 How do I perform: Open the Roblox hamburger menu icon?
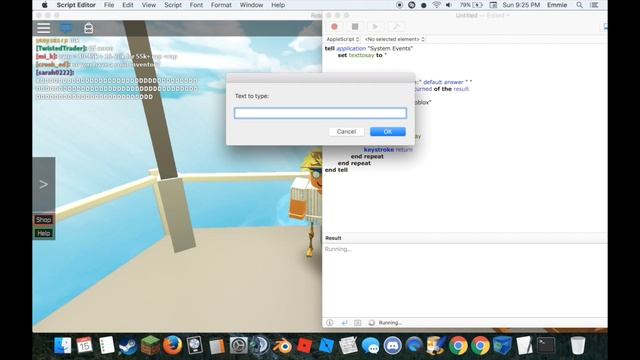44,28
